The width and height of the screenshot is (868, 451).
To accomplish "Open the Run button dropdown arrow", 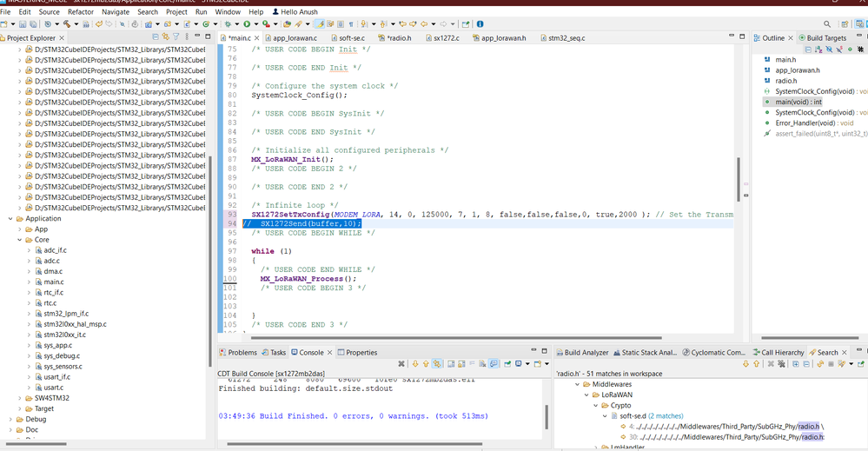I will (x=256, y=24).
